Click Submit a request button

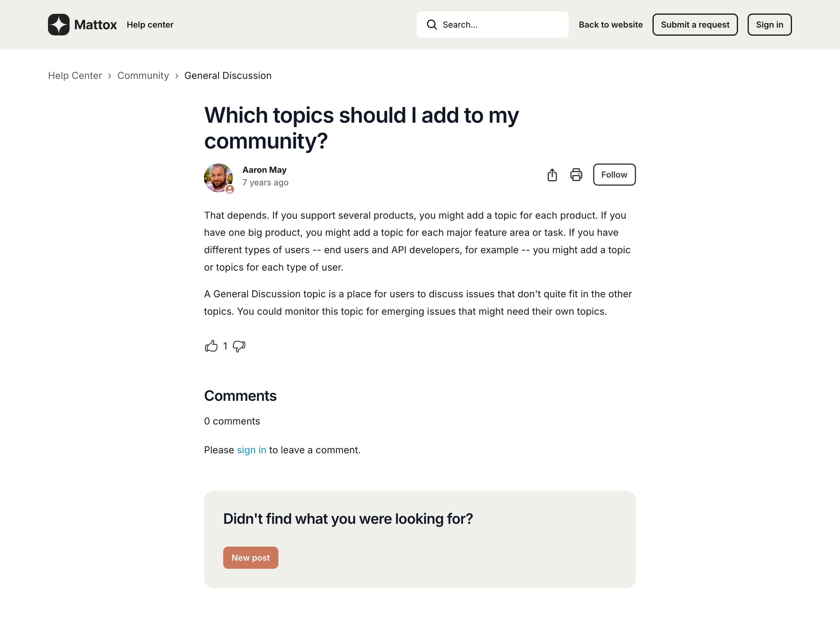(x=694, y=25)
